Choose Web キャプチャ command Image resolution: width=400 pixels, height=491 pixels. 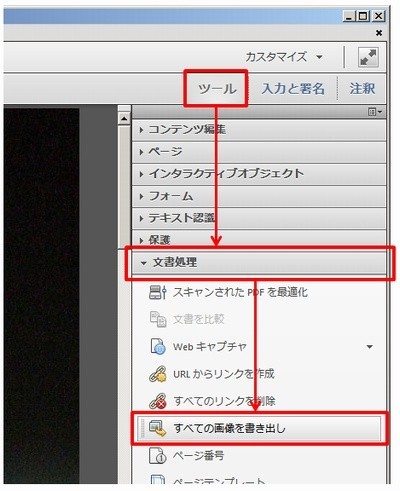(210, 347)
